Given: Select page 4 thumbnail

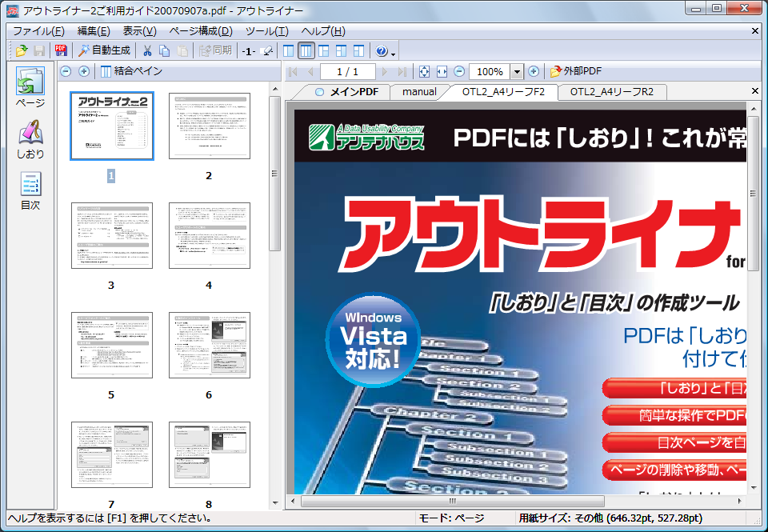Looking at the screenshot, I should pyautogui.click(x=209, y=236).
